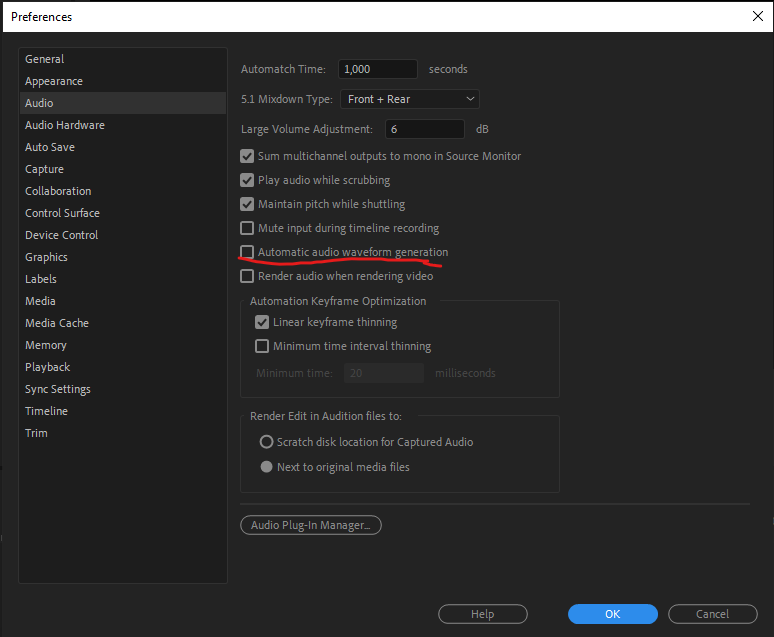
Task: Disable Linear keyframe thinning option
Action: coord(262,322)
